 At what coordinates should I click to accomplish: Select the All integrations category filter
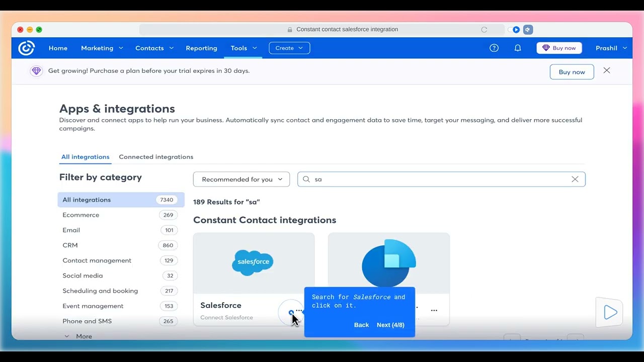(x=121, y=200)
